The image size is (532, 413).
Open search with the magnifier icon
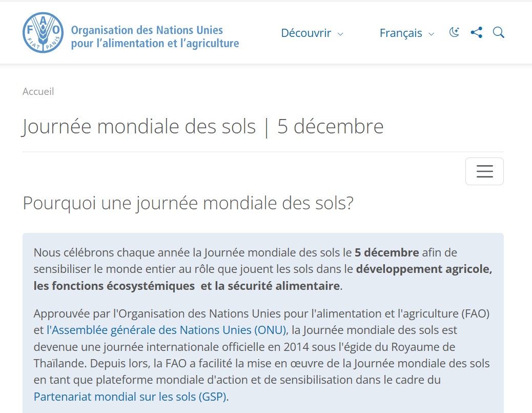498,33
